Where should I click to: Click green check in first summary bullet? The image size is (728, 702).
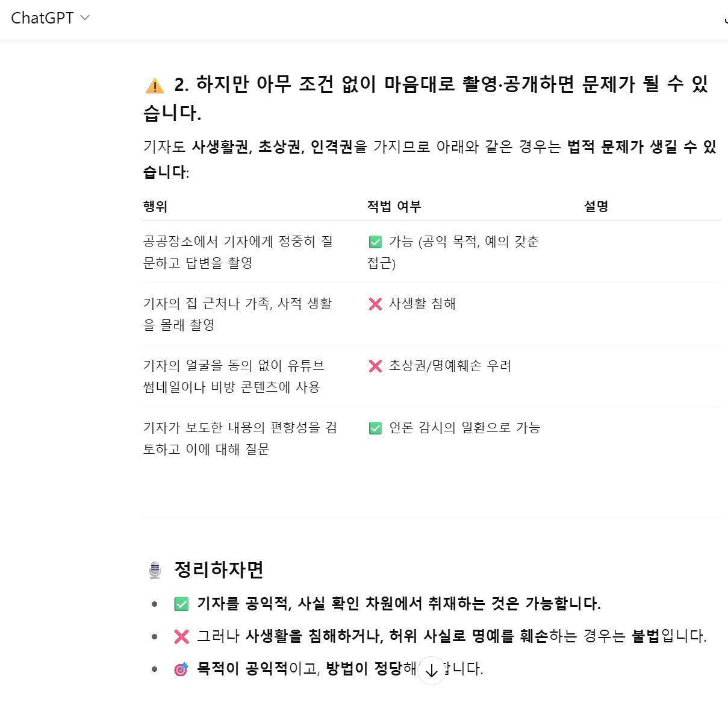click(181, 604)
